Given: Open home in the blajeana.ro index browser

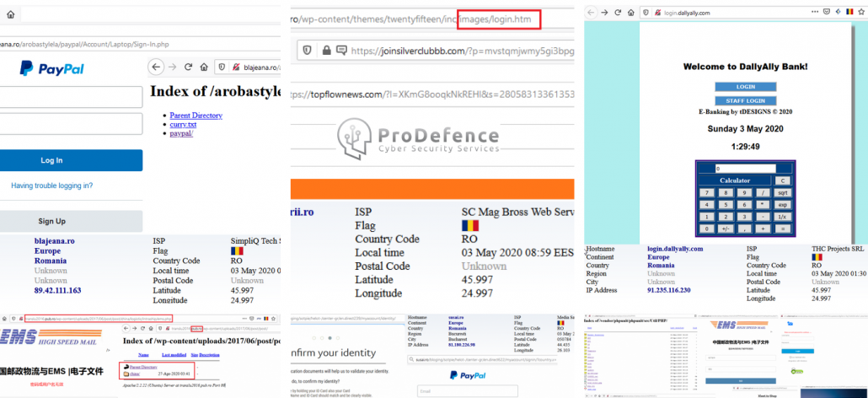Looking at the screenshot, I should (204, 67).
